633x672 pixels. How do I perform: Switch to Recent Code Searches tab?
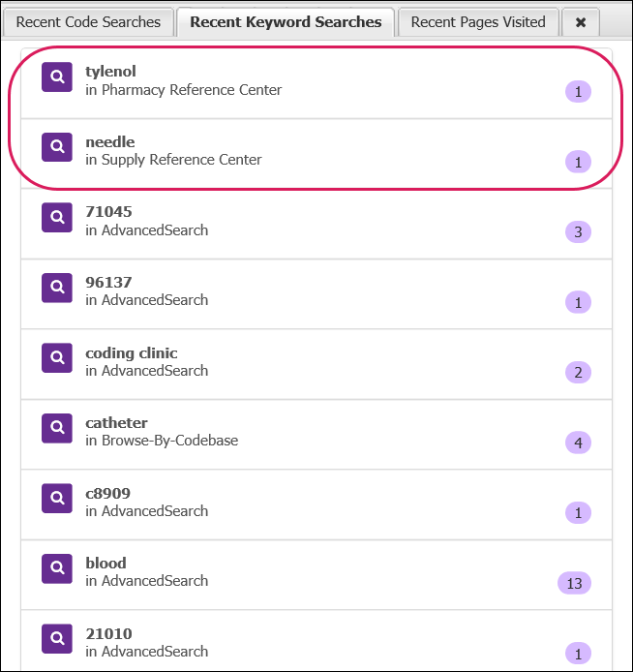[88, 22]
